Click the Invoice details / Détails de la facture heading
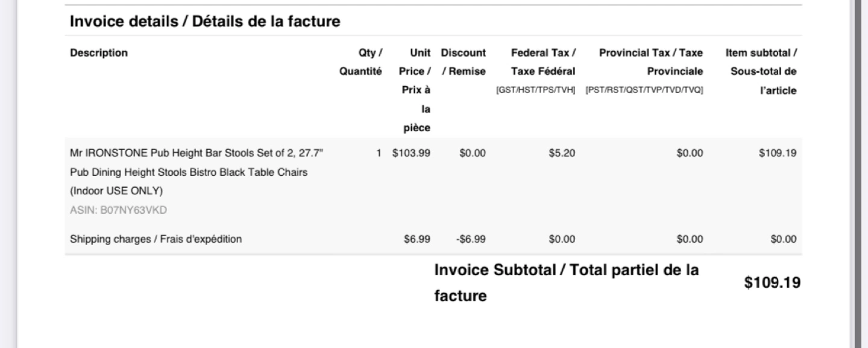This screenshot has height=348, width=868. tap(206, 22)
